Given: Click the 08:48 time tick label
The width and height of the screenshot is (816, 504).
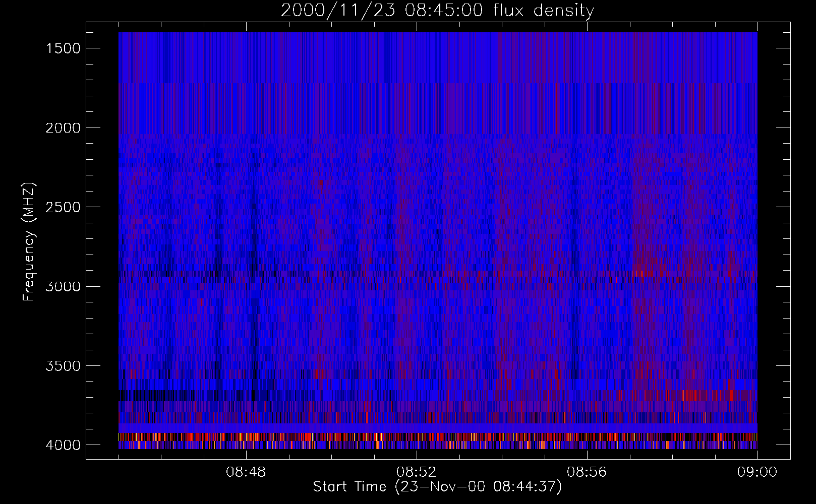Looking at the screenshot, I should (246, 472).
